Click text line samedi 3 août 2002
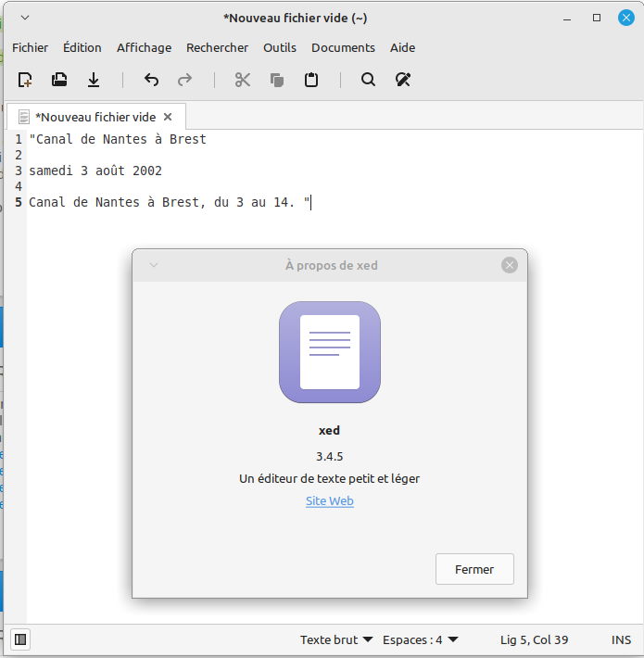This screenshot has height=658, width=644. coord(95,171)
